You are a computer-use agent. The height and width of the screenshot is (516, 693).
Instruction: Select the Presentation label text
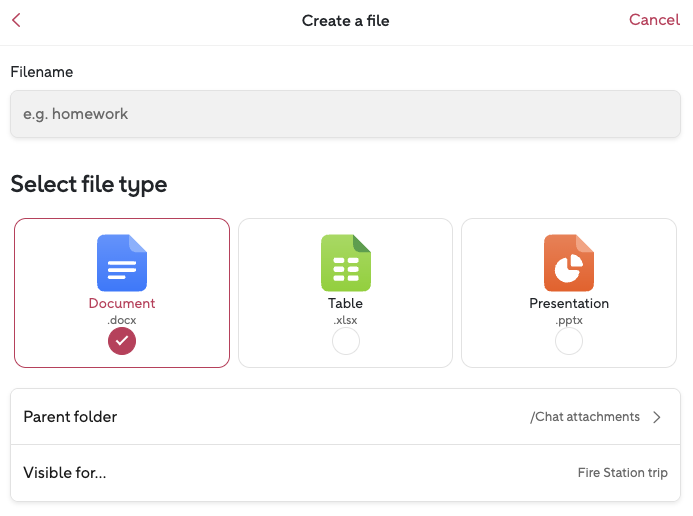[568, 303]
